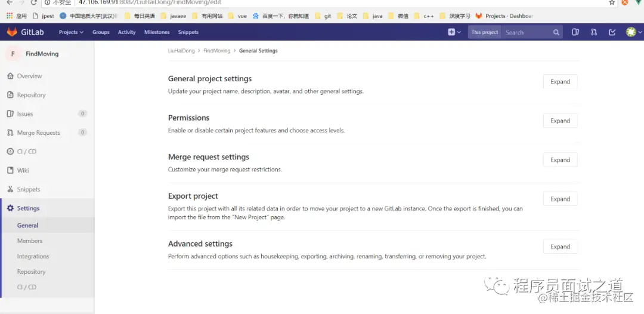Click the Settings gear icon

[x=10, y=208]
